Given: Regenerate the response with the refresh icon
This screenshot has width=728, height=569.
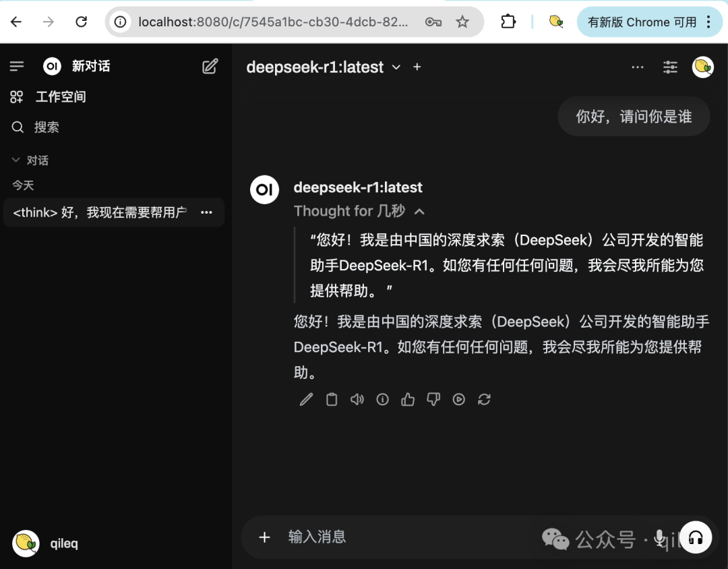Looking at the screenshot, I should (484, 400).
